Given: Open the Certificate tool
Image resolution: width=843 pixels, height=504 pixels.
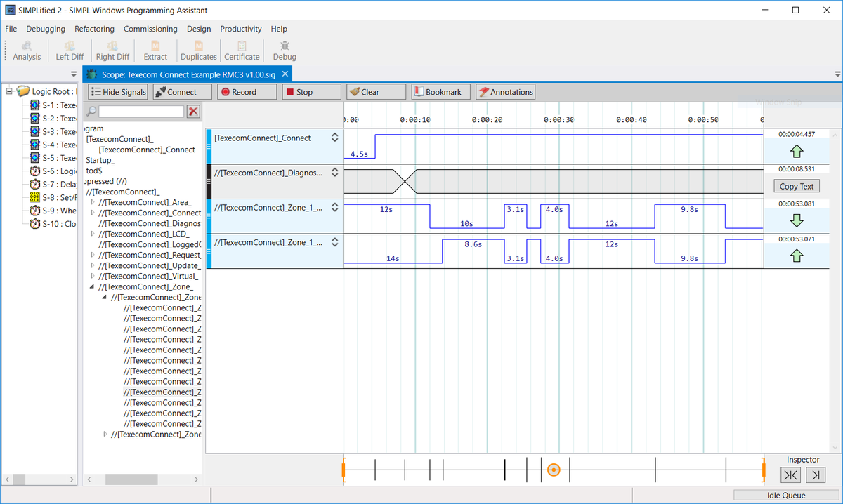Looking at the screenshot, I should (242, 51).
